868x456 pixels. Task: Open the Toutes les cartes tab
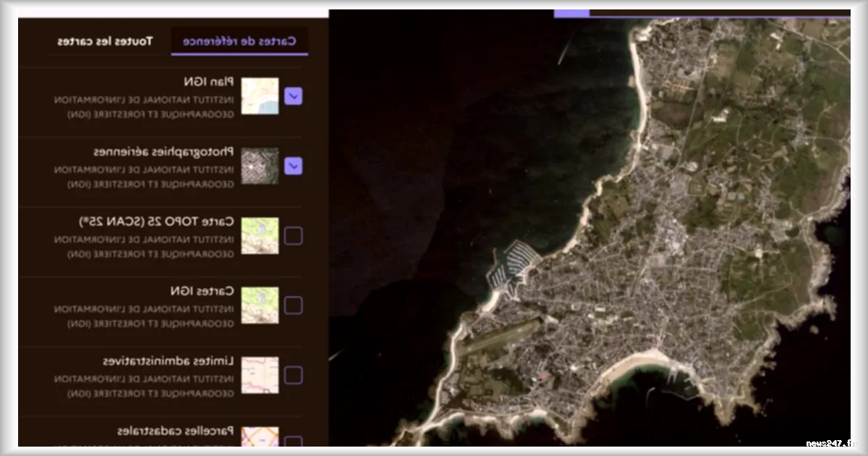(105, 41)
